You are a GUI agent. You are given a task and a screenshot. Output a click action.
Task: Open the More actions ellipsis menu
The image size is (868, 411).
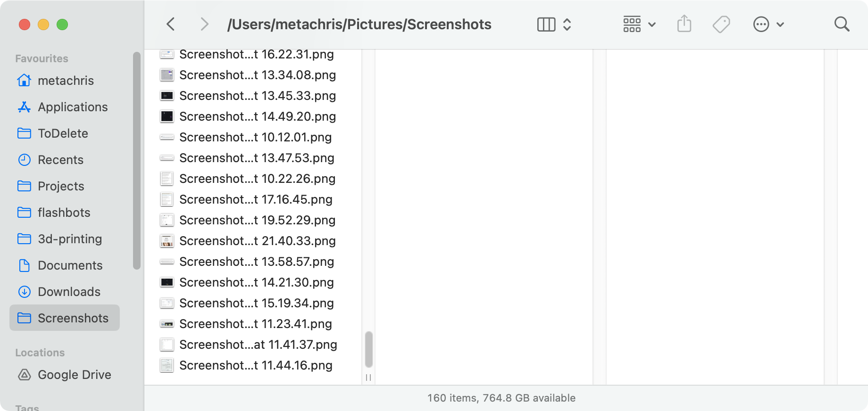761,24
